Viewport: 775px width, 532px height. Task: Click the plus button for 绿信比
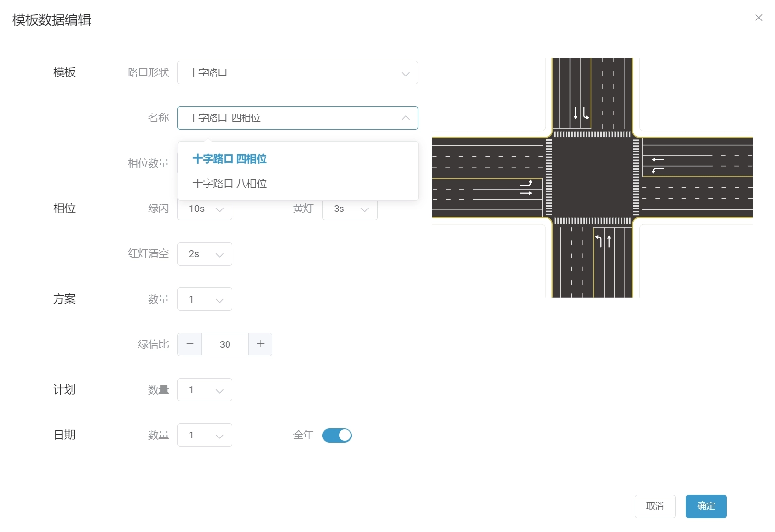pos(261,344)
